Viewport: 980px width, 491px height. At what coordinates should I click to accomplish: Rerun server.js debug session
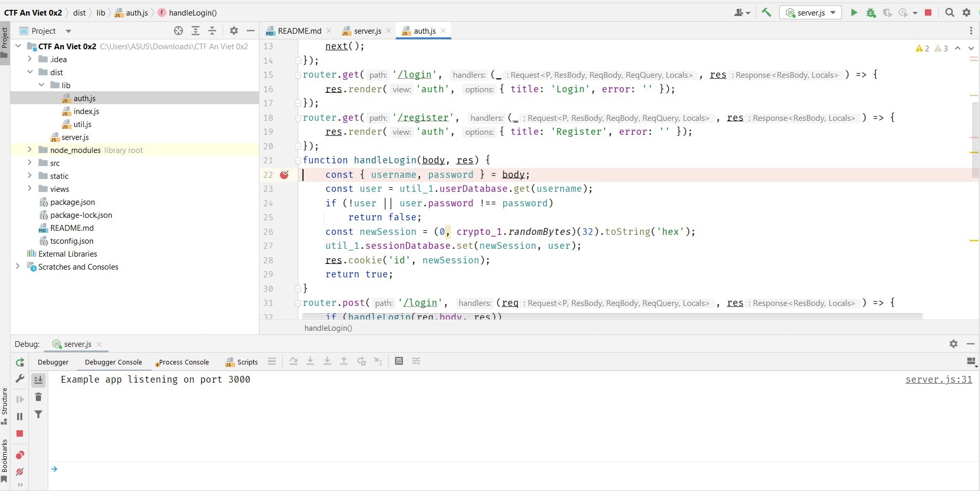point(20,362)
